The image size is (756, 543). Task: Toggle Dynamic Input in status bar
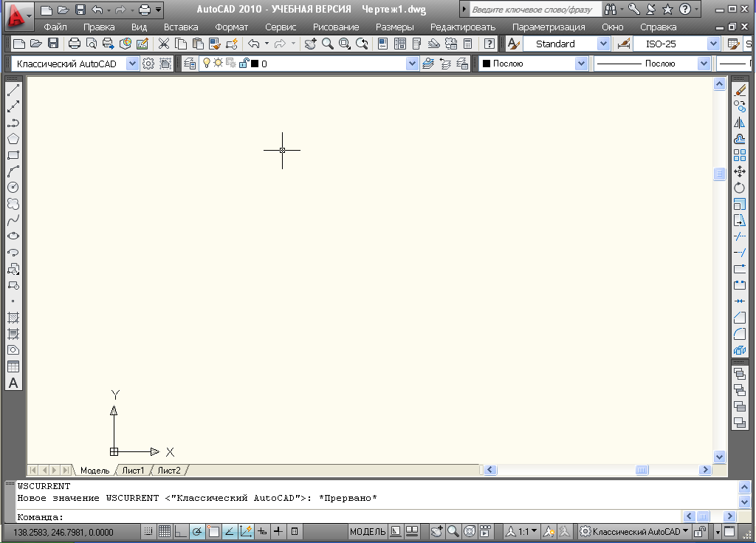pyautogui.click(x=262, y=531)
